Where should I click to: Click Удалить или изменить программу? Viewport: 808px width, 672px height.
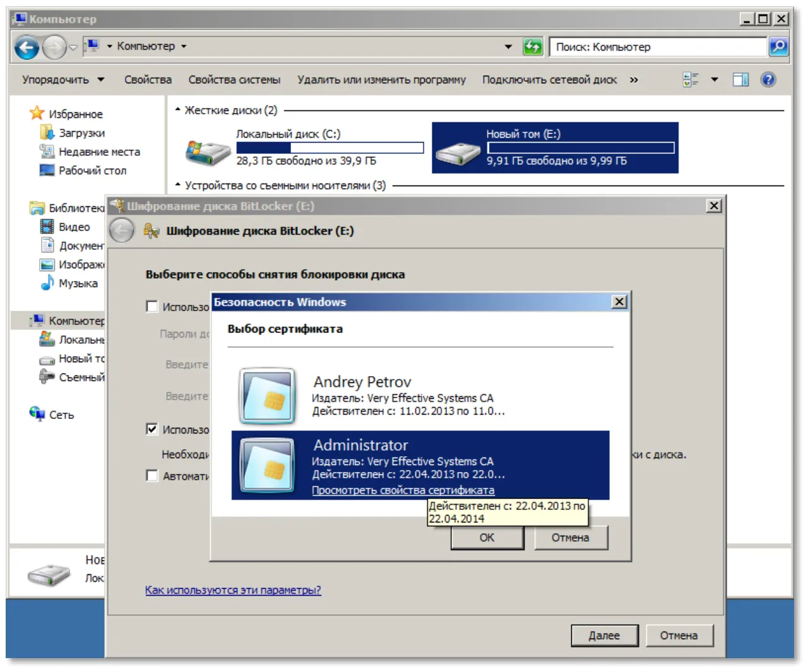[381, 80]
